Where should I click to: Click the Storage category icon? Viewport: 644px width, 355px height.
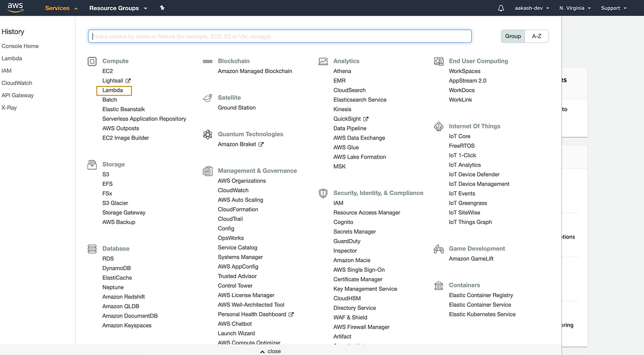click(x=92, y=164)
